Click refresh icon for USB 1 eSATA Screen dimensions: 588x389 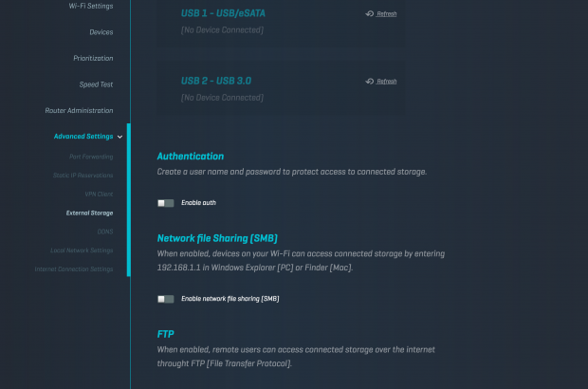click(370, 14)
